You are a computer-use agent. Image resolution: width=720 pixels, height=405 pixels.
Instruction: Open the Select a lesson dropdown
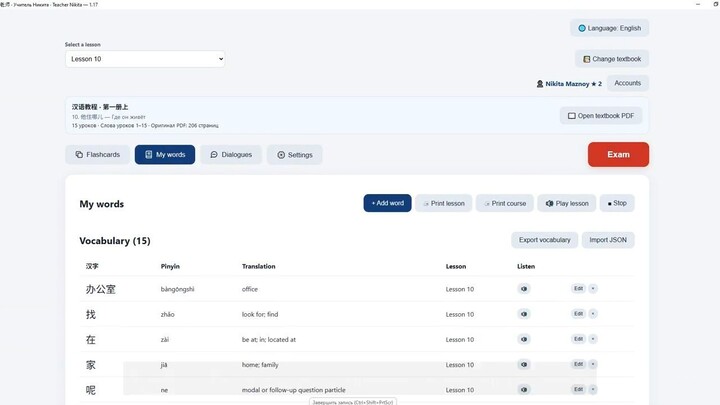point(145,59)
